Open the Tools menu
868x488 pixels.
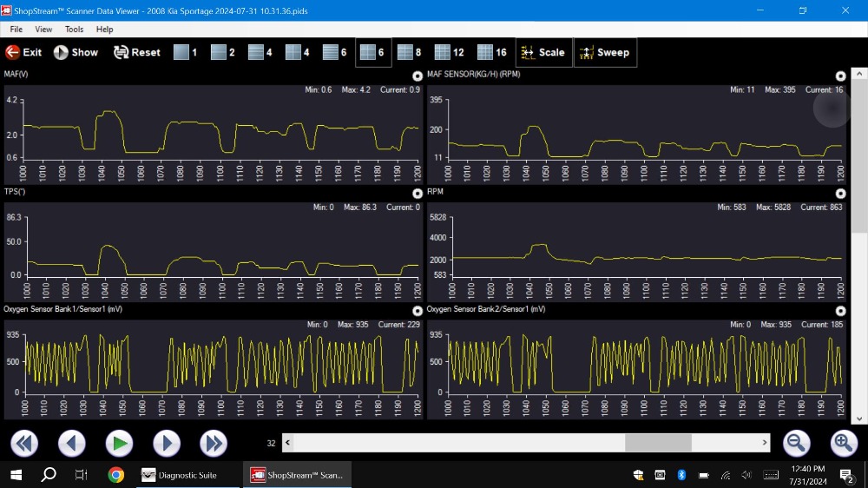point(75,30)
